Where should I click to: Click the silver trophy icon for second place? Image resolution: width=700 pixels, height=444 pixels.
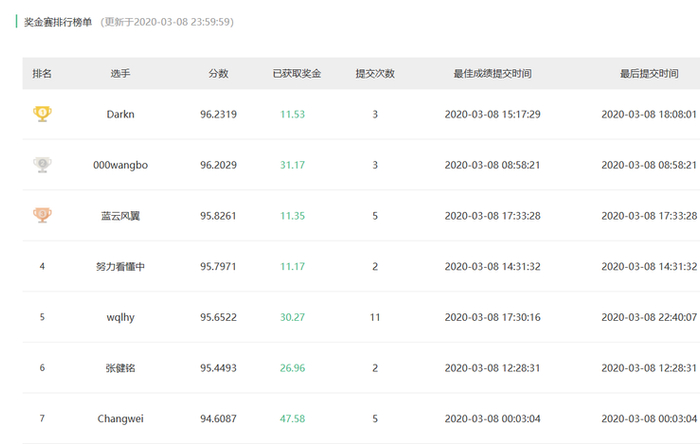point(42,164)
